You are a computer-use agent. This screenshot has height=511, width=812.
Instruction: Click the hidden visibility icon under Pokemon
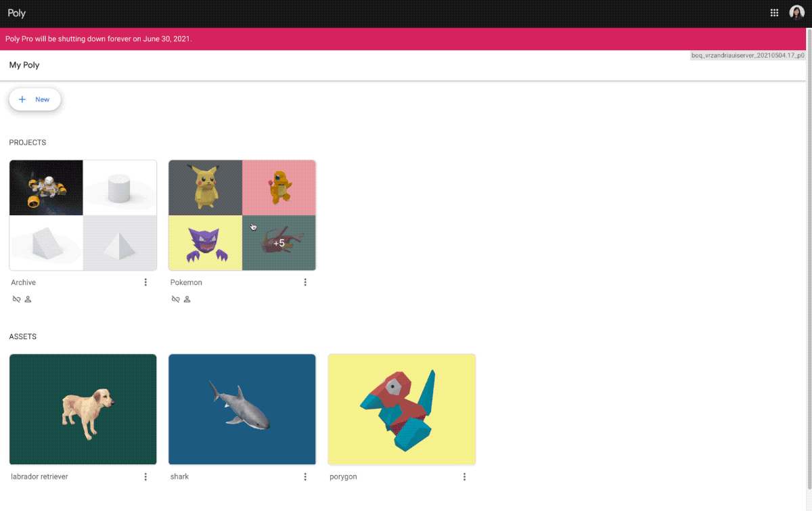pyautogui.click(x=176, y=299)
